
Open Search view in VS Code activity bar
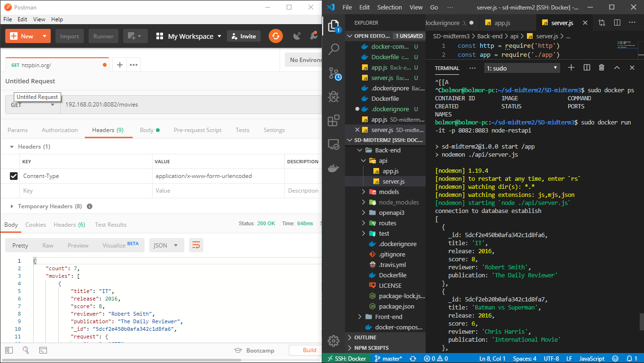coord(334,49)
